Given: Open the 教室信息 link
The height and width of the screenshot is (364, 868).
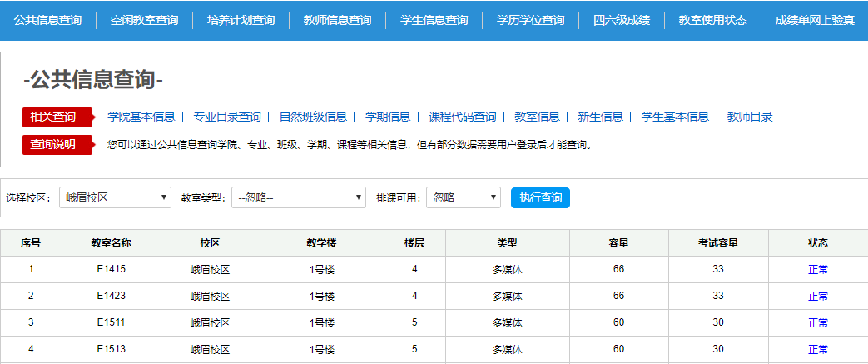Looking at the screenshot, I should pyautogui.click(x=537, y=117).
